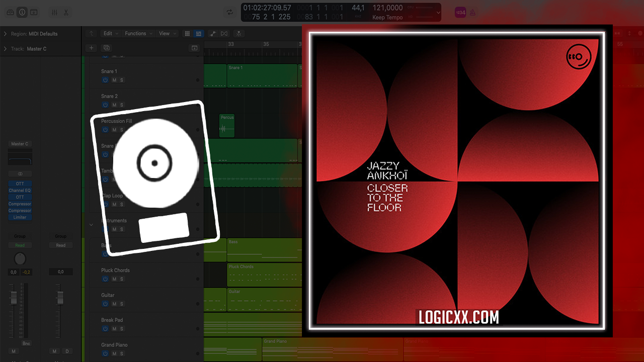This screenshot has width=644, height=362.
Task: Toggle the Inspector info button
Action: (22, 12)
